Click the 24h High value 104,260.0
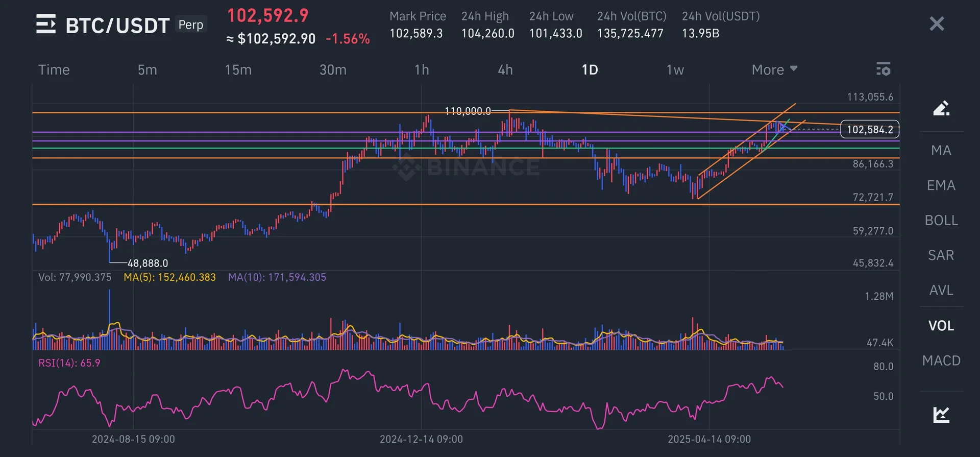Image resolution: width=980 pixels, height=457 pixels. [x=488, y=34]
